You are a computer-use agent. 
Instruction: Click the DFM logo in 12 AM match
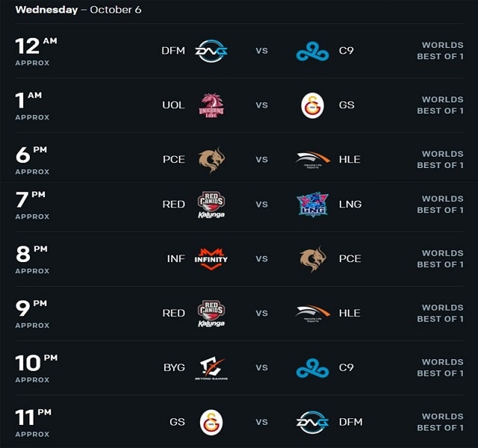click(211, 51)
